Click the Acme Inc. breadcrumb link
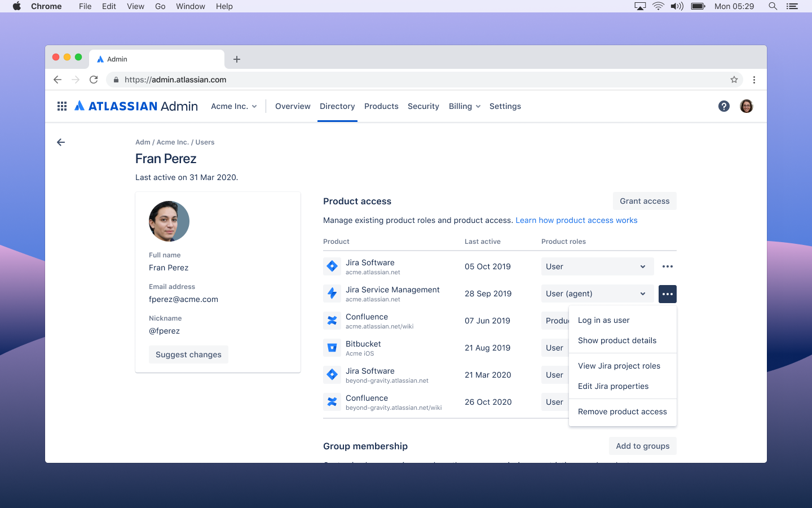This screenshot has height=508, width=812. 173,142
